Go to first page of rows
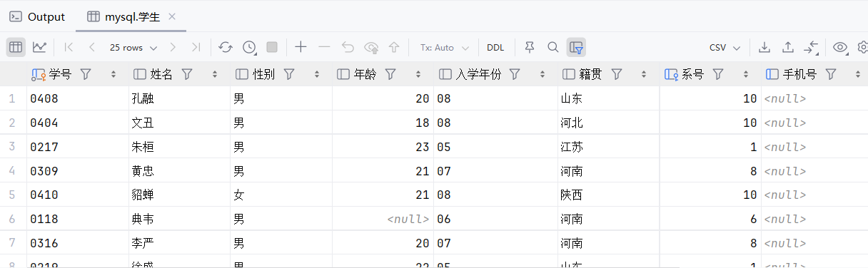 [x=69, y=47]
